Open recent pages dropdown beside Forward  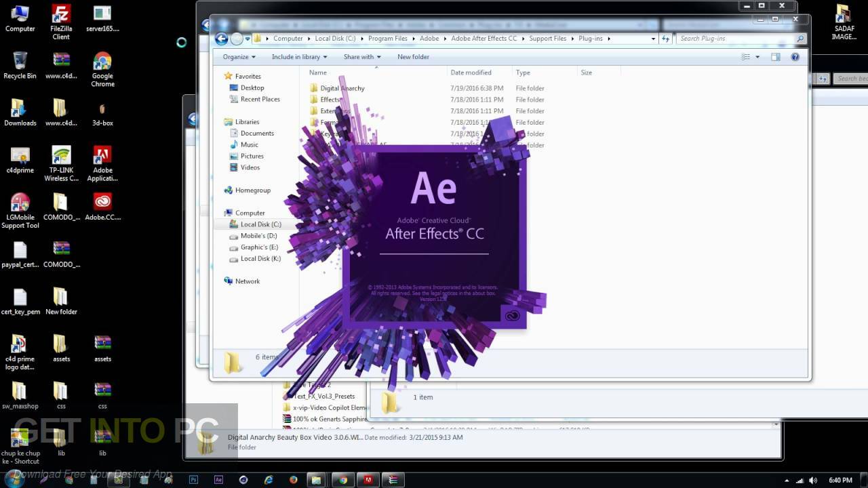[248, 39]
